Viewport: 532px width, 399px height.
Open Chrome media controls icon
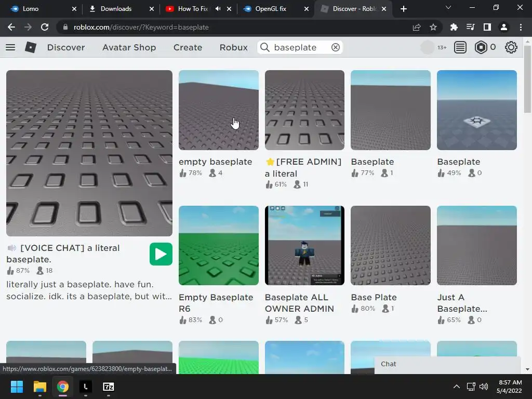click(x=471, y=27)
